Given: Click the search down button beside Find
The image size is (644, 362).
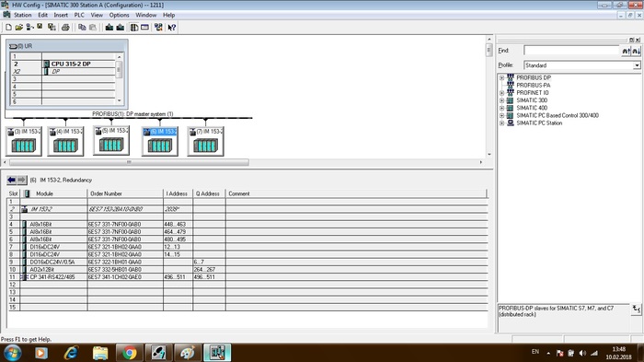Looking at the screenshot, I should pyautogui.click(x=637, y=51).
